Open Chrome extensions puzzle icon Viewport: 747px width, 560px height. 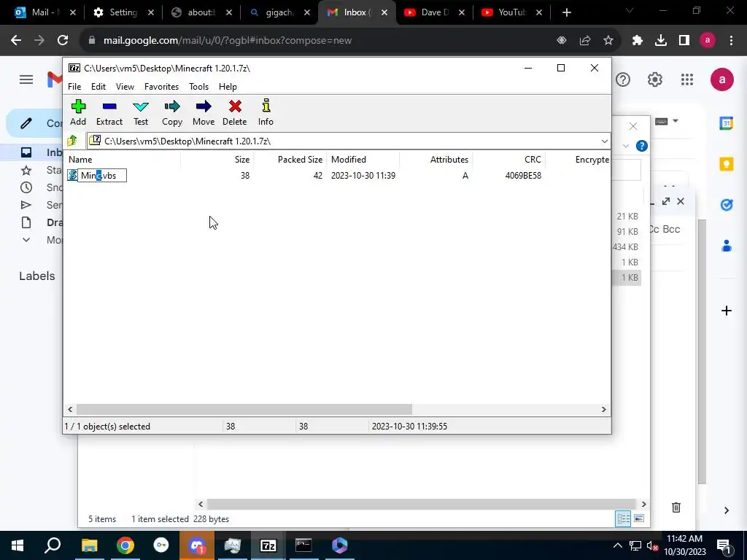pos(638,41)
